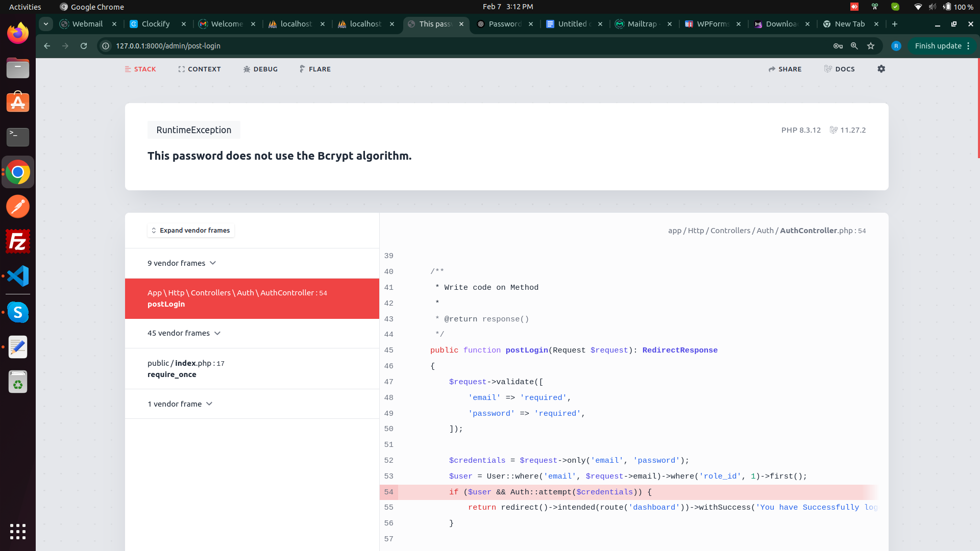Switch to the DEBUG section tab
The height and width of the screenshot is (551, 980).
[x=260, y=69]
